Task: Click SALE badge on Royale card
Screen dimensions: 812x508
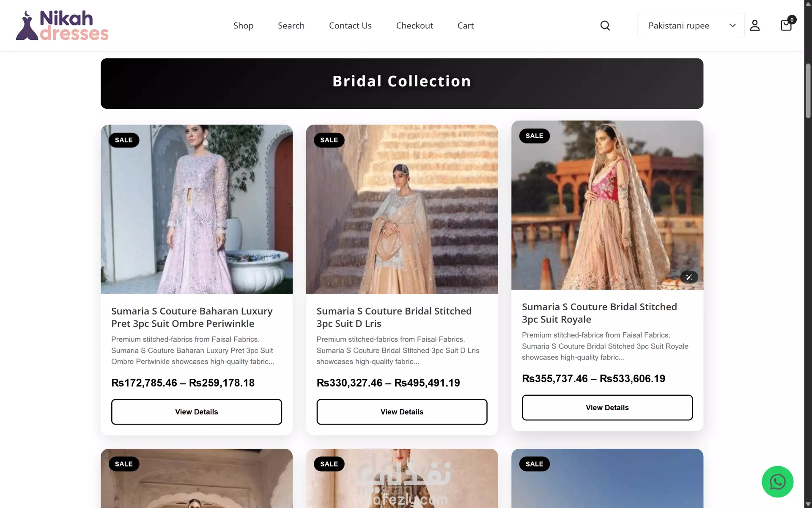Action: [x=535, y=136]
